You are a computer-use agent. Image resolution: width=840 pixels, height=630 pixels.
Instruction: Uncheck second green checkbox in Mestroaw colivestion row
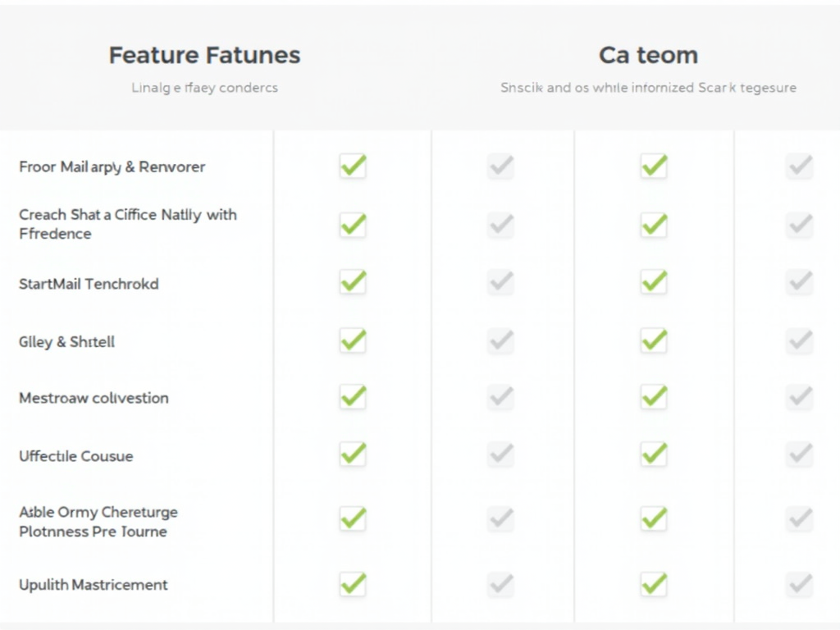pos(654,397)
